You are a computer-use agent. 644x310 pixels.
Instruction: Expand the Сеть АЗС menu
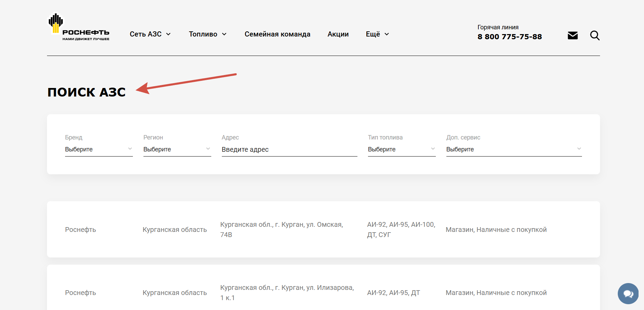[x=150, y=34]
